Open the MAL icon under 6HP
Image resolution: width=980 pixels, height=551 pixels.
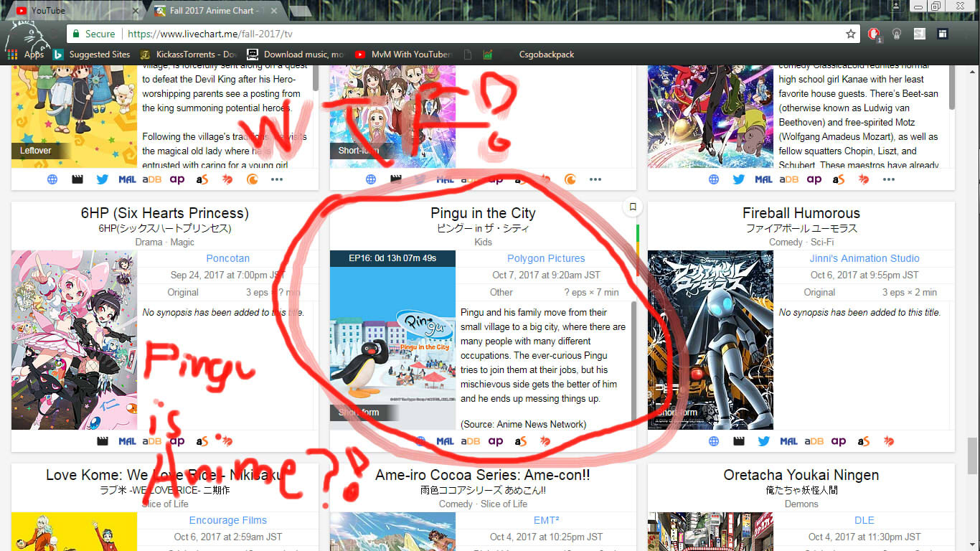coord(128,441)
